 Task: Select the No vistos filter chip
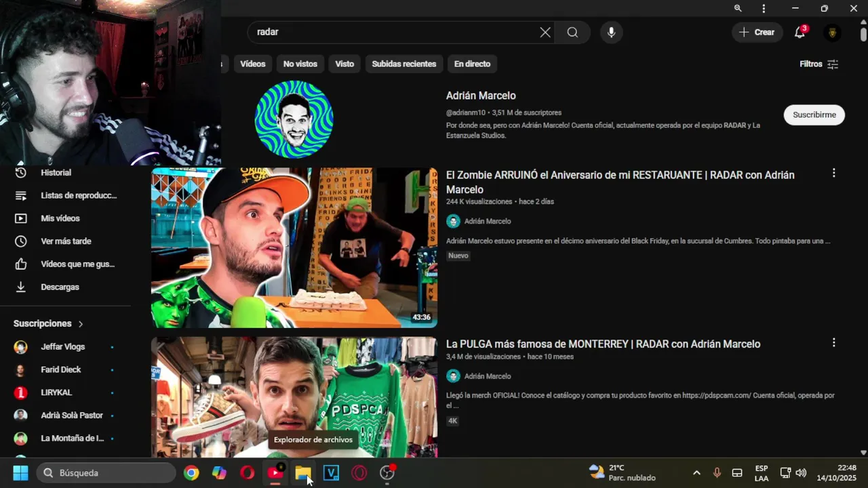point(300,64)
